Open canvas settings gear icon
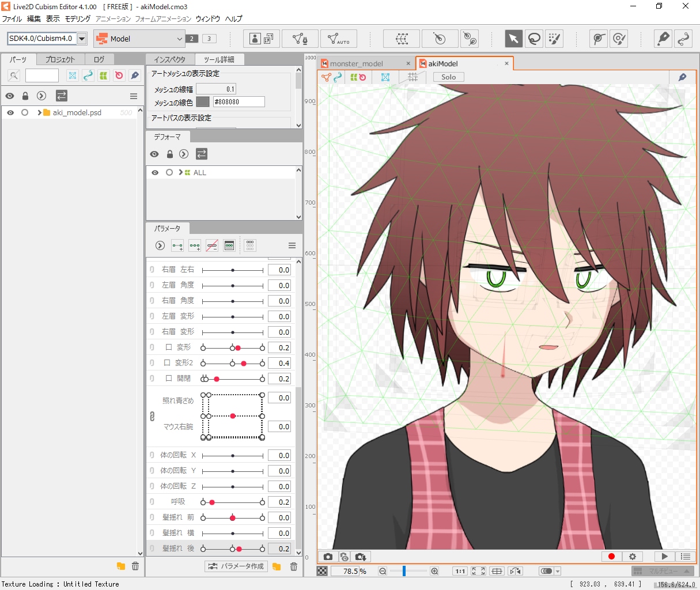This screenshot has width=700, height=590. point(633,557)
